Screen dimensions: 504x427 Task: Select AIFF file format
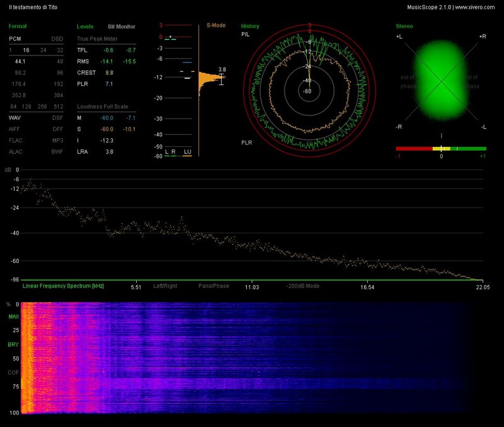coord(14,129)
